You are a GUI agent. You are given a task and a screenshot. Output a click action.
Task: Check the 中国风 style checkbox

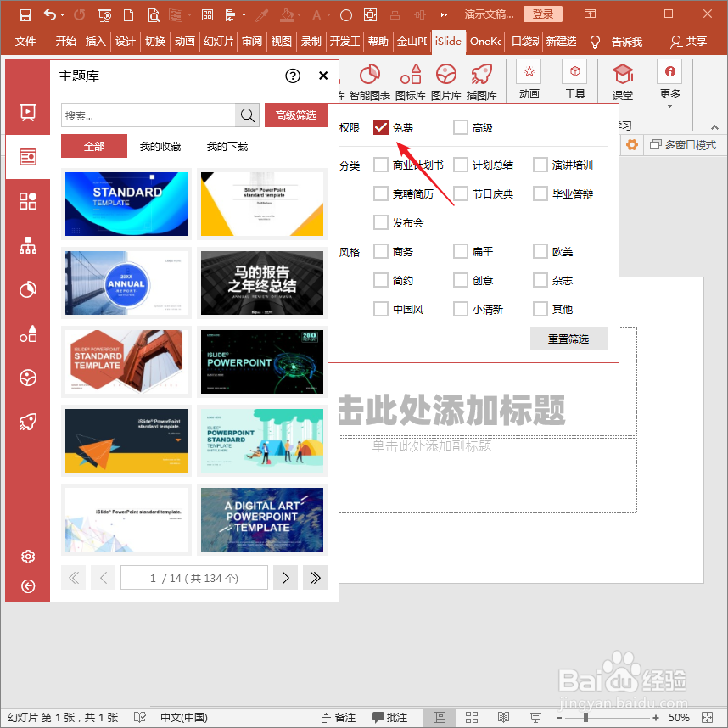coord(381,309)
